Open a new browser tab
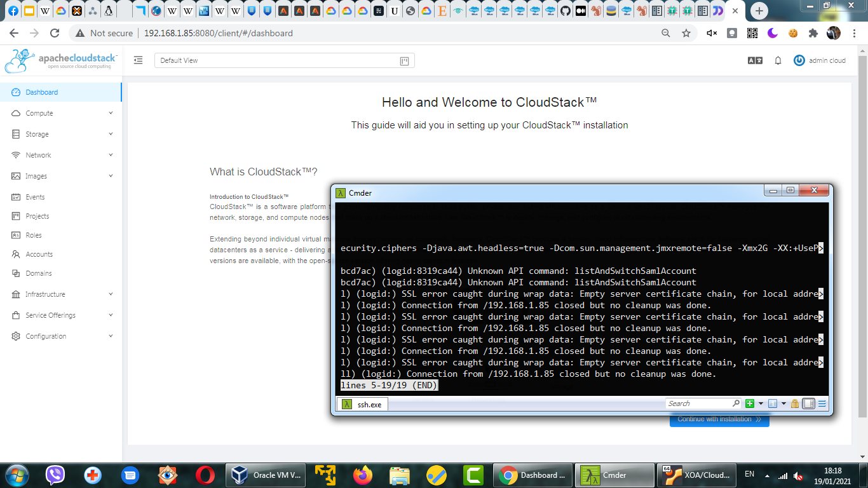Viewport: 868px width, 488px height. [x=759, y=11]
